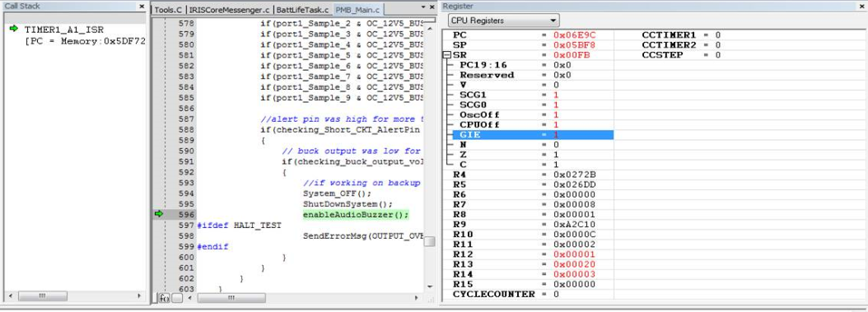The height and width of the screenshot is (312, 868).
Task: Click register R13 value 0x00020
Action: coord(575,264)
